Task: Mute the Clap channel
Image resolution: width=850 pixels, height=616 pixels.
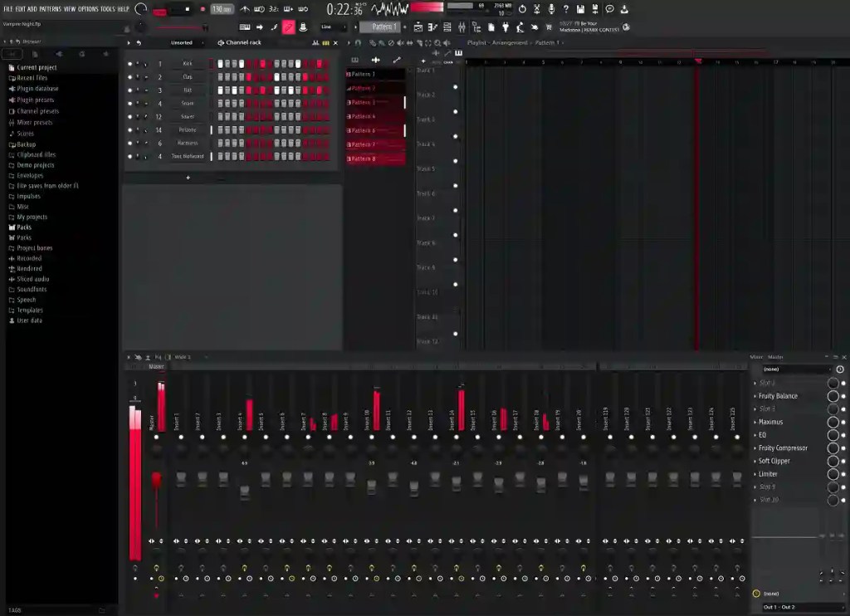Action: point(129,77)
